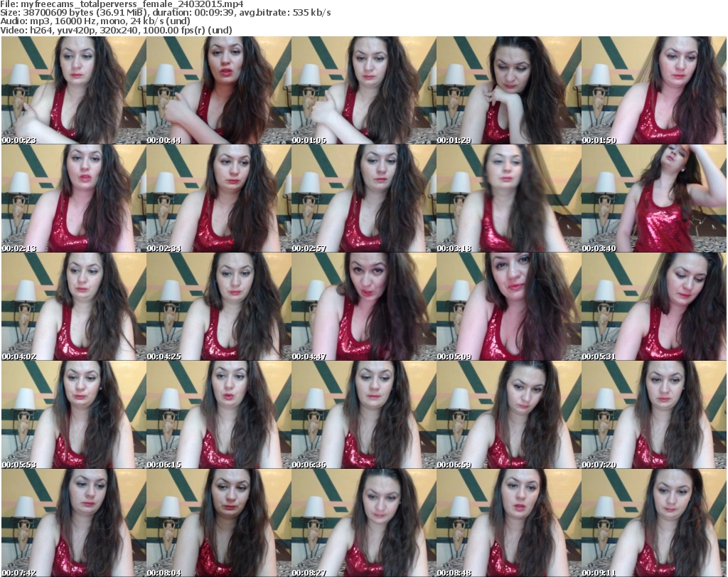Select the thumbnail labeled 00:02:34

coord(219,198)
